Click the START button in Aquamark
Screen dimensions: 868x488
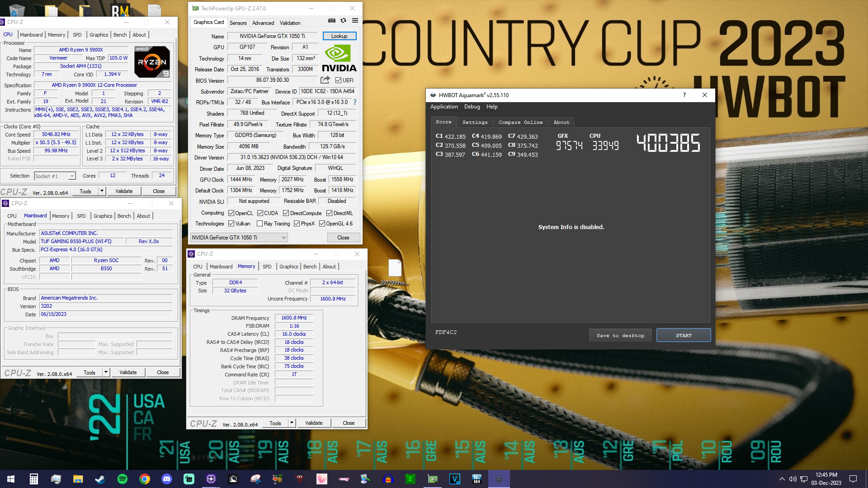684,335
